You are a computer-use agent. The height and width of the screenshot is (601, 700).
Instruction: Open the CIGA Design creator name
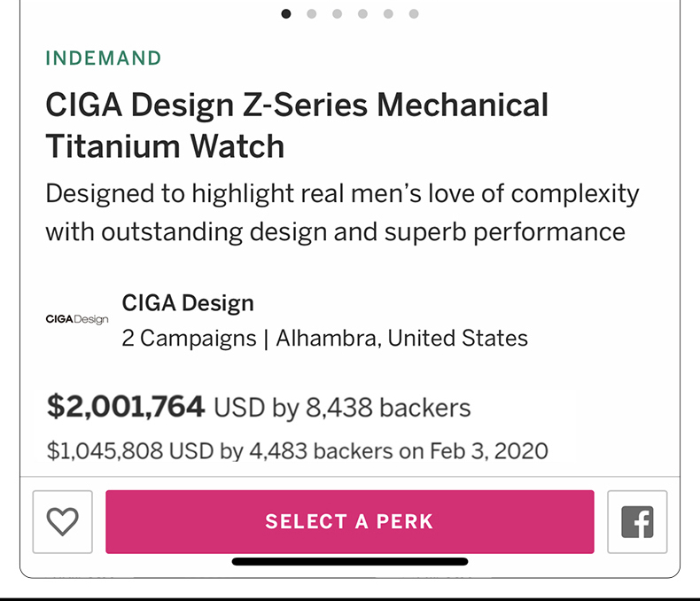tap(188, 303)
